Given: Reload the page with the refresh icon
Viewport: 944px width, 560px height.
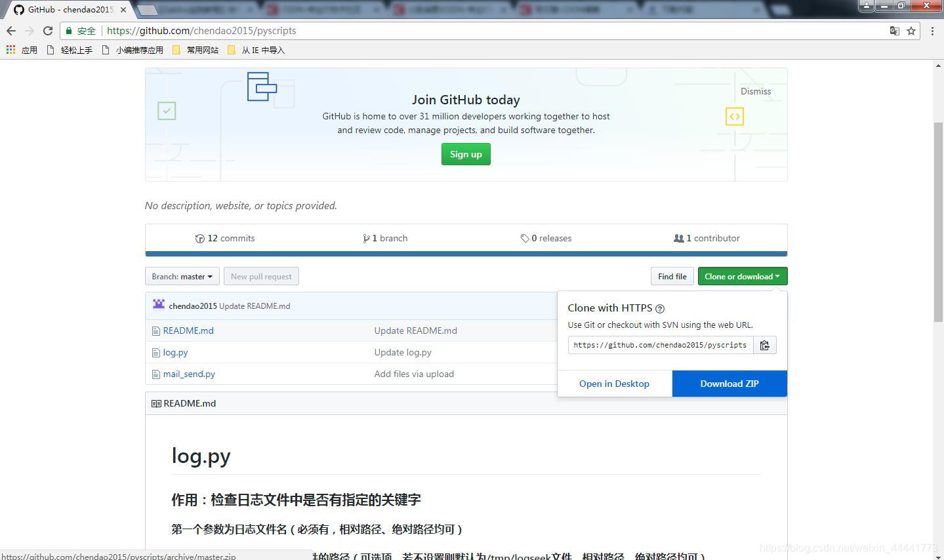Looking at the screenshot, I should (47, 31).
